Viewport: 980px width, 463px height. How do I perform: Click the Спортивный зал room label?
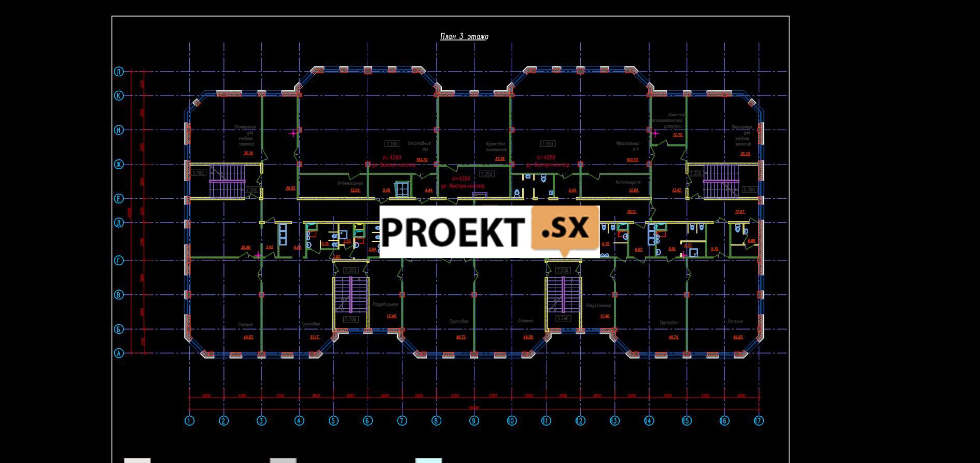pyautogui.click(x=419, y=146)
